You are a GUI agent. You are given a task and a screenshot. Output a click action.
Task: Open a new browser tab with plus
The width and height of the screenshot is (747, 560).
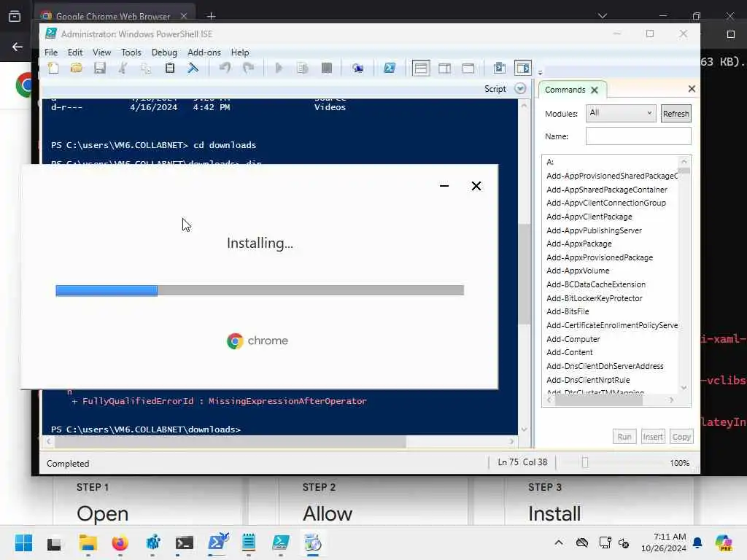pyautogui.click(x=211, y=16)
